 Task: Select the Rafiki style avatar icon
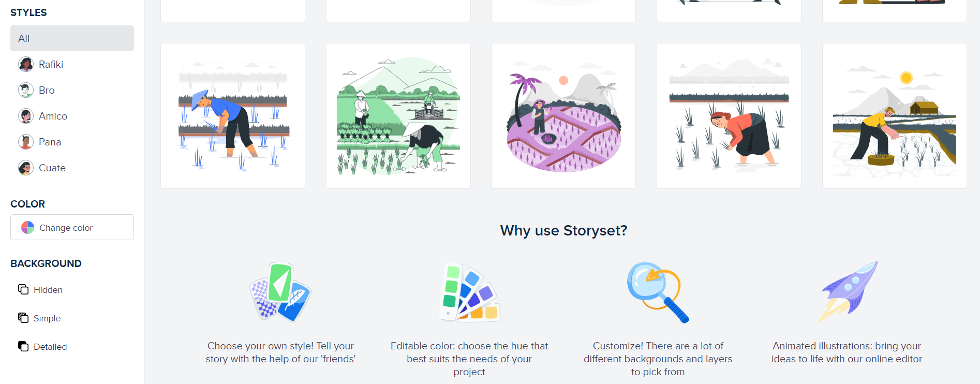pyautogui.click(x=26, y=64)
